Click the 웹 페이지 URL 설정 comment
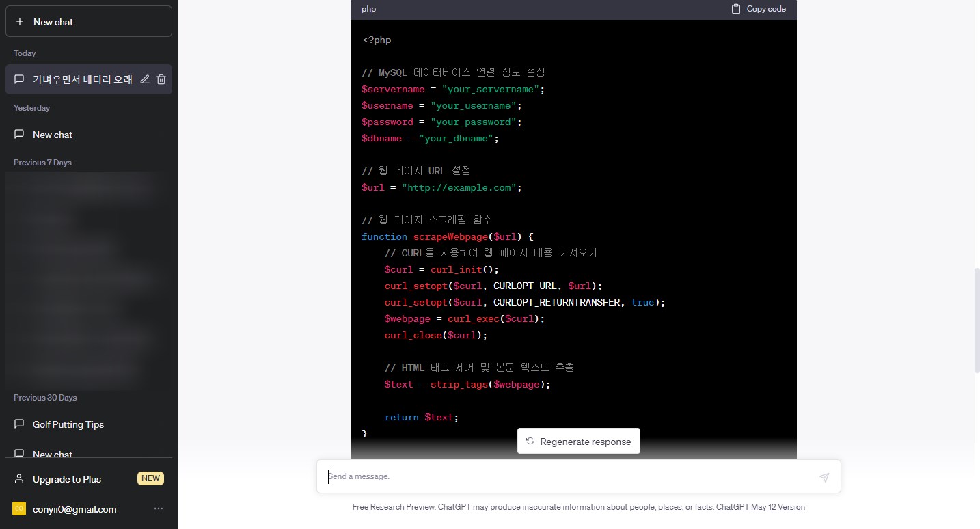This screenshot has height=529, width=980. click(416, 171)
